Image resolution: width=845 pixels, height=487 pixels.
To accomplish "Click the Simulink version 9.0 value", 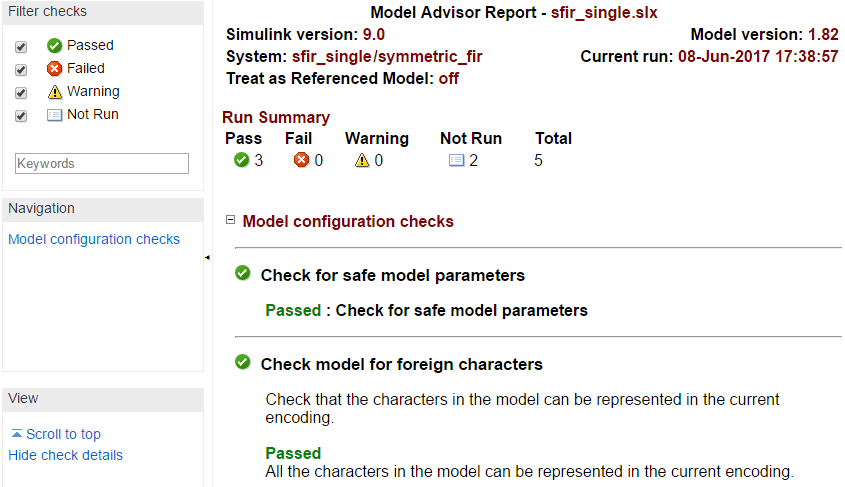I will pos(373,34).
